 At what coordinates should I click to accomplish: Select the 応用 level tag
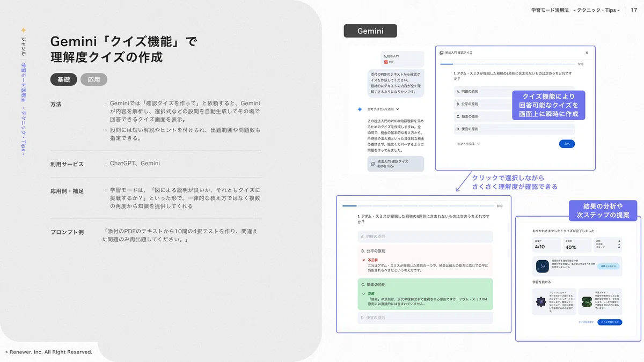94,79
